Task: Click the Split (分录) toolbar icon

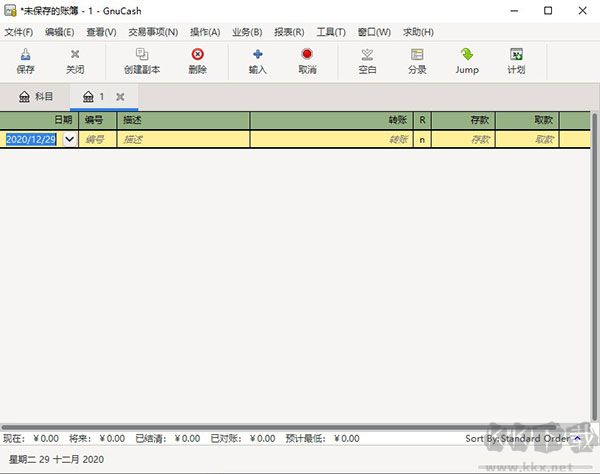Action: (417, 54)
